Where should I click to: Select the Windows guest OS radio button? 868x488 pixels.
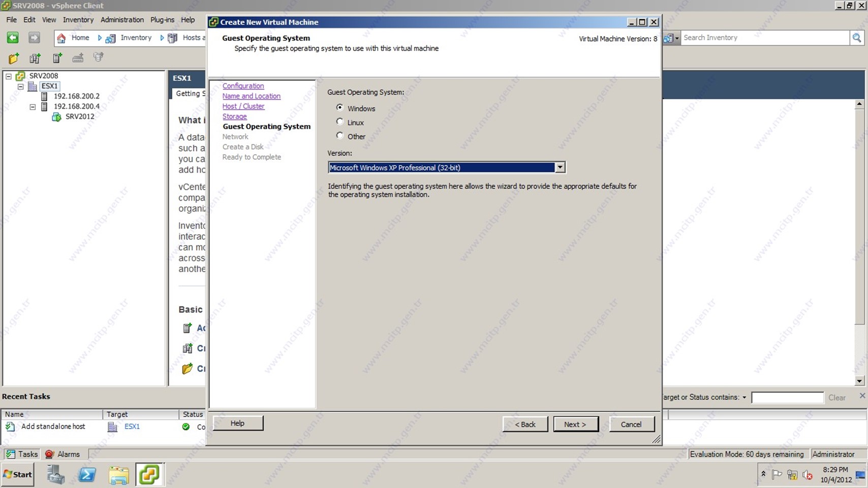point(340,108)
